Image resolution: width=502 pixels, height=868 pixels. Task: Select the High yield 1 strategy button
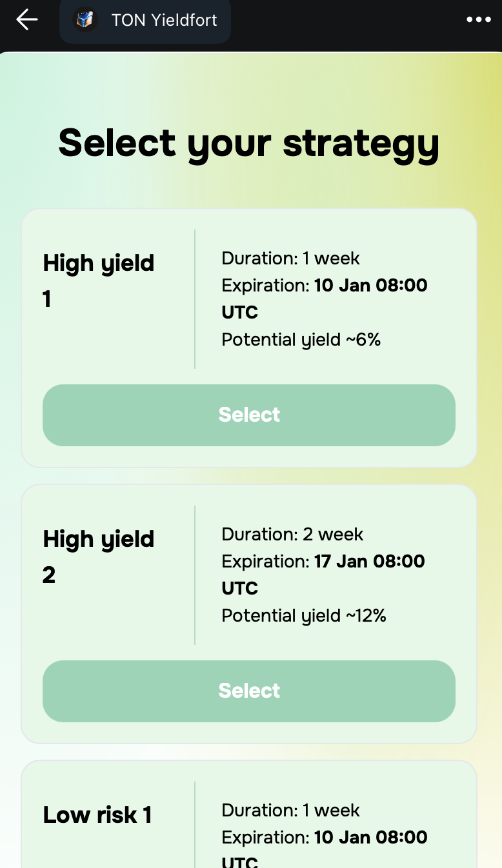(x=249, y=415)
